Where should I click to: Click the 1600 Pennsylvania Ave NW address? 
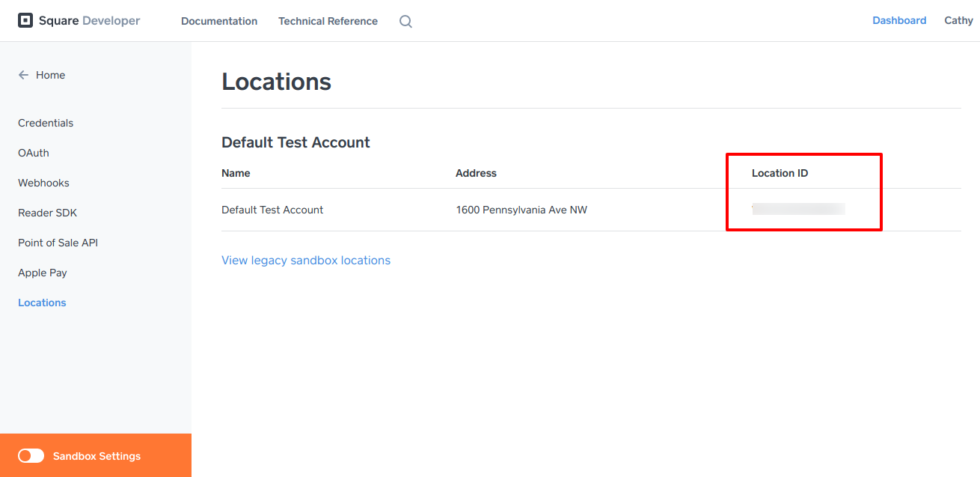tap(521, 210)
